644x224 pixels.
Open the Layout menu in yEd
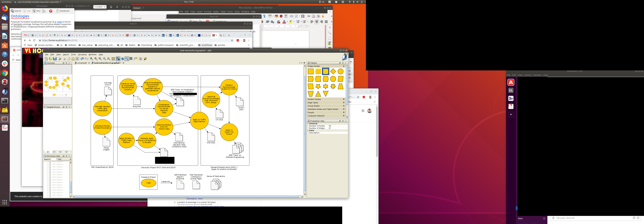pos(66,54)
